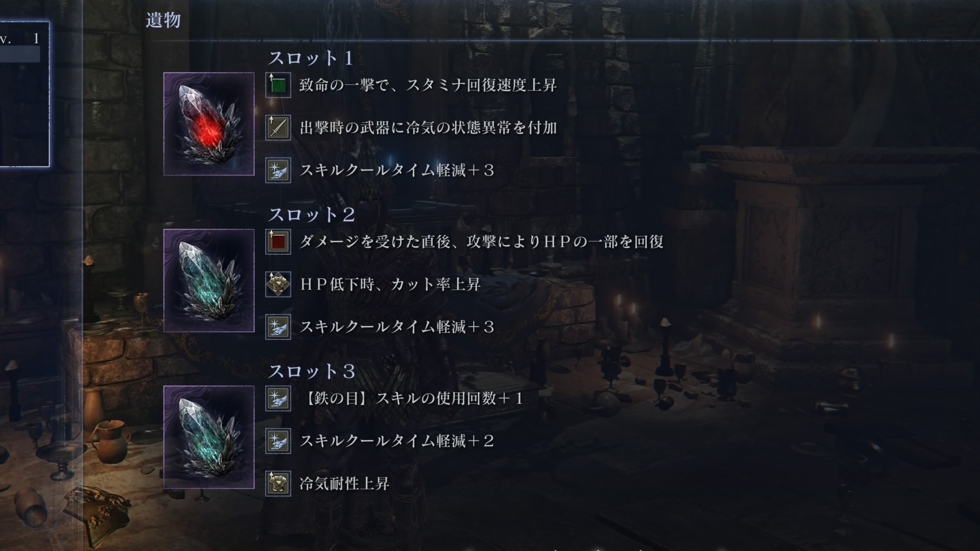Select the スロット1 header
Screen dimensions: 980x551
[x=311, y=58]
